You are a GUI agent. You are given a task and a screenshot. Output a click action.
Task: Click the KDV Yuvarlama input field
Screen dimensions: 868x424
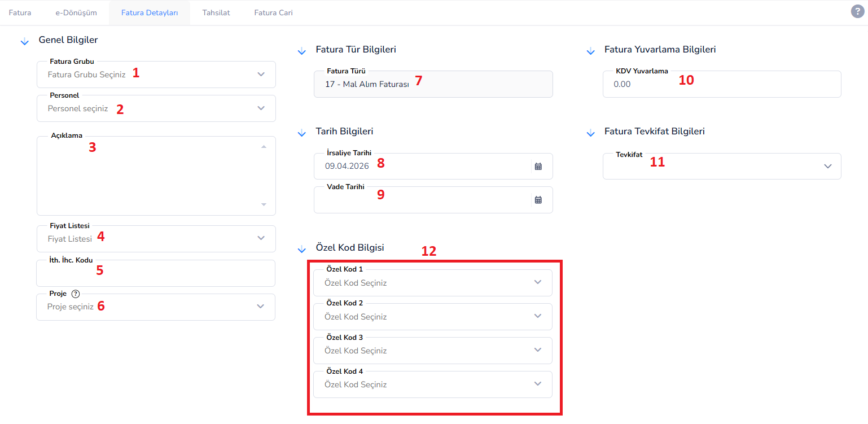[722, 84]
